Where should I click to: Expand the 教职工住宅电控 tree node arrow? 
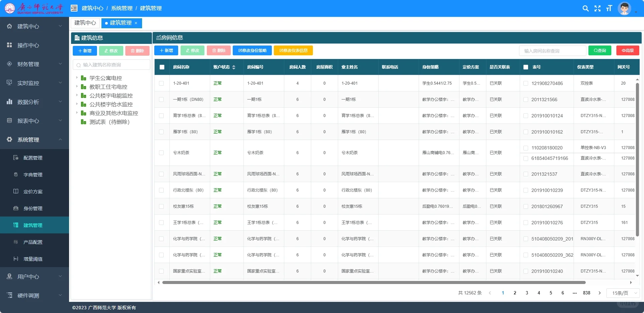(77, 86)
